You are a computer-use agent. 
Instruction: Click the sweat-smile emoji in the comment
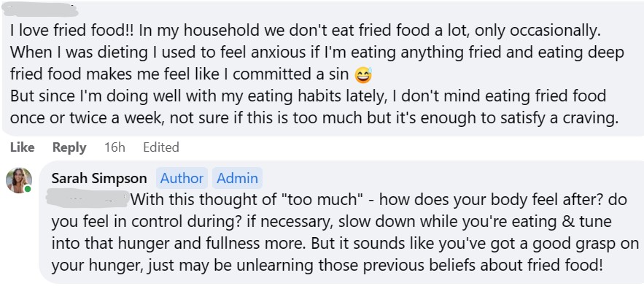[362, 75]
